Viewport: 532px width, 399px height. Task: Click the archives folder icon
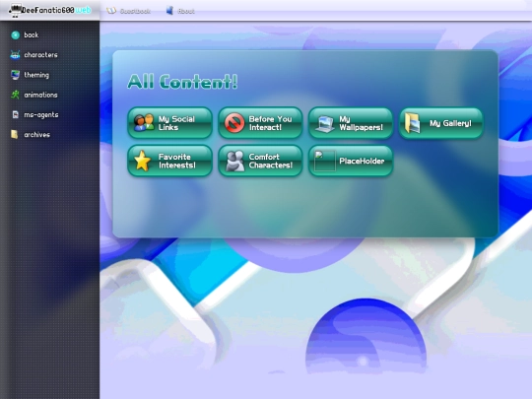point(14,134)
